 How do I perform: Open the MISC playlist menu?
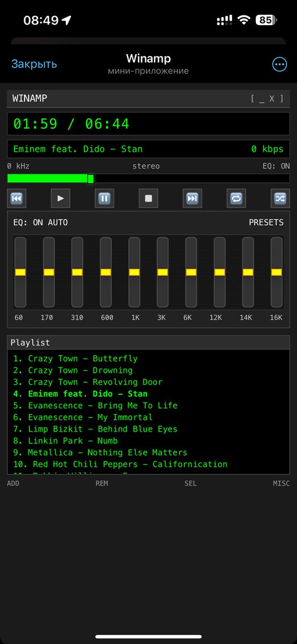[x=281, y=484]
